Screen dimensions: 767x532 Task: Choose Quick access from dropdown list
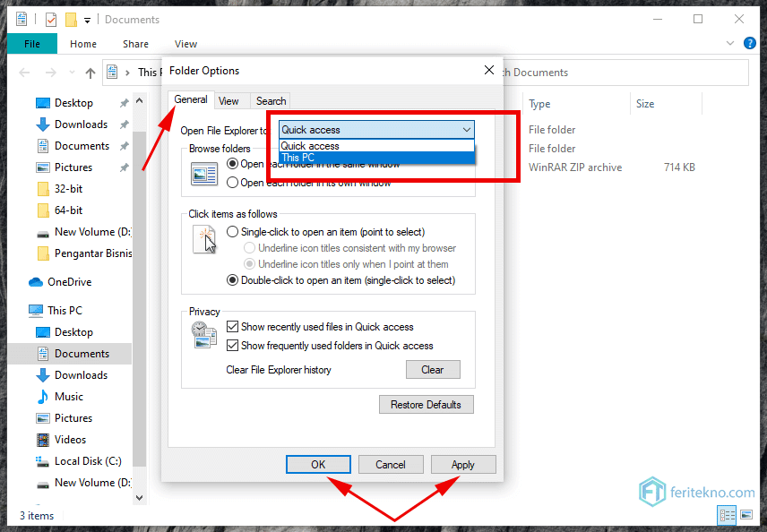[376, 146]
